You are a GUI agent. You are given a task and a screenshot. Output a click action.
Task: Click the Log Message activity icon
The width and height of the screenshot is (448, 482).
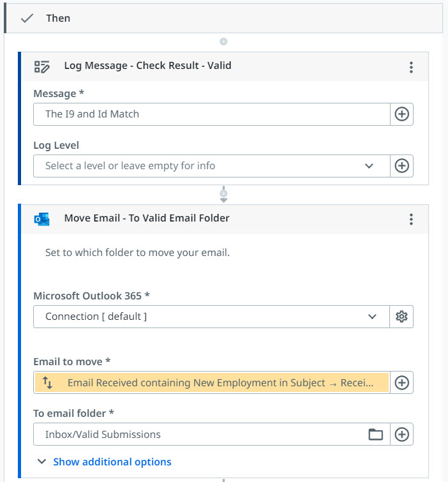click(42, 66)
